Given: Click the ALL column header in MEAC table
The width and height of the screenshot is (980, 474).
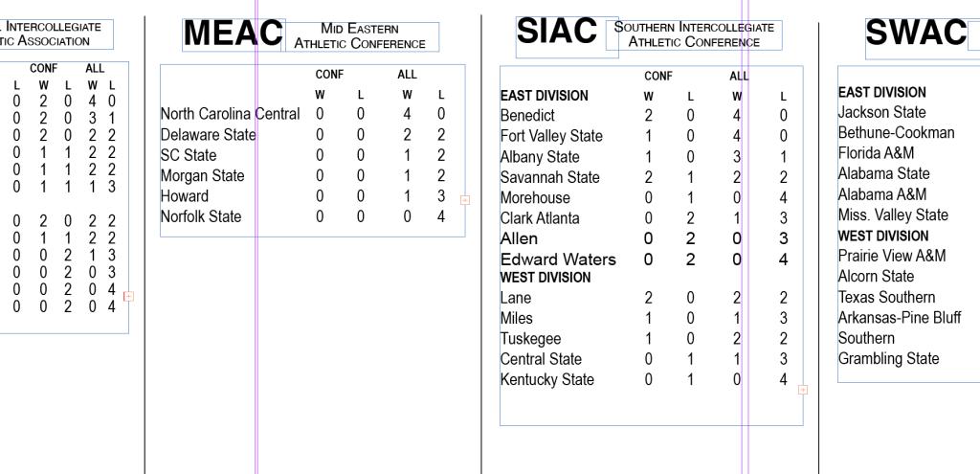Looking at the screenshot, I should point(407,75).
